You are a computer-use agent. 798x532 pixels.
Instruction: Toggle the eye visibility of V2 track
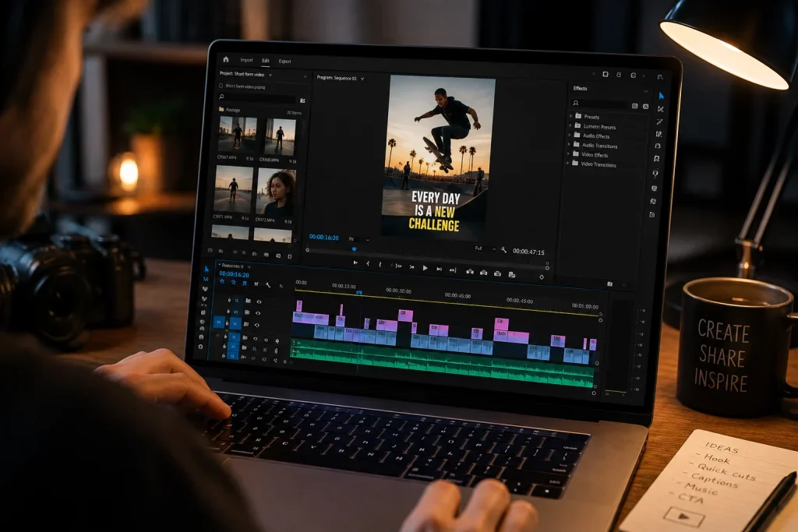[x=257, y=313]
